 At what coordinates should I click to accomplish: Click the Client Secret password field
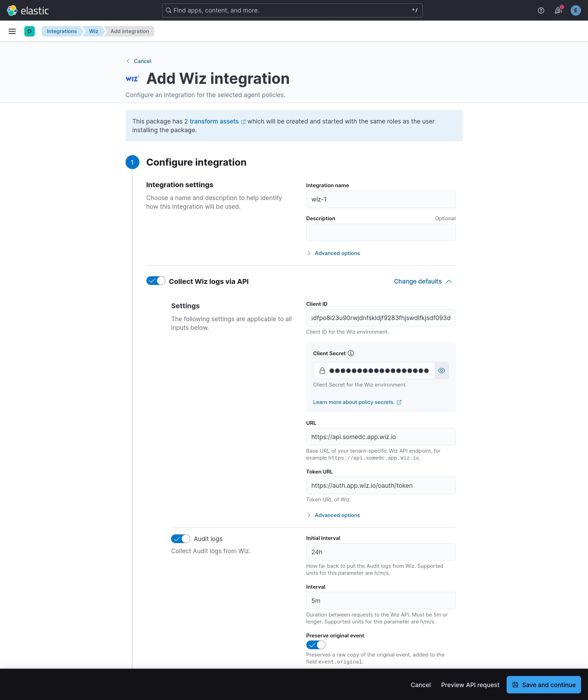click(379, 371)
